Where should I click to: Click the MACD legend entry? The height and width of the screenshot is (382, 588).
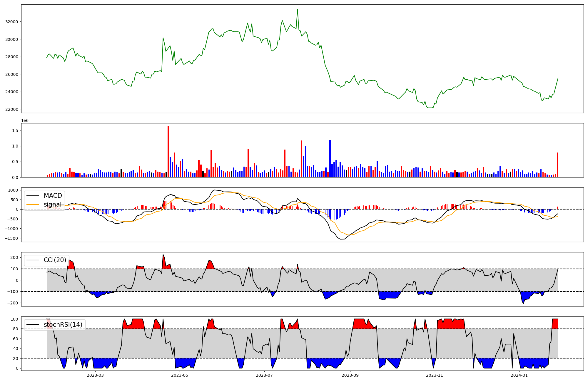pos(53,196)
